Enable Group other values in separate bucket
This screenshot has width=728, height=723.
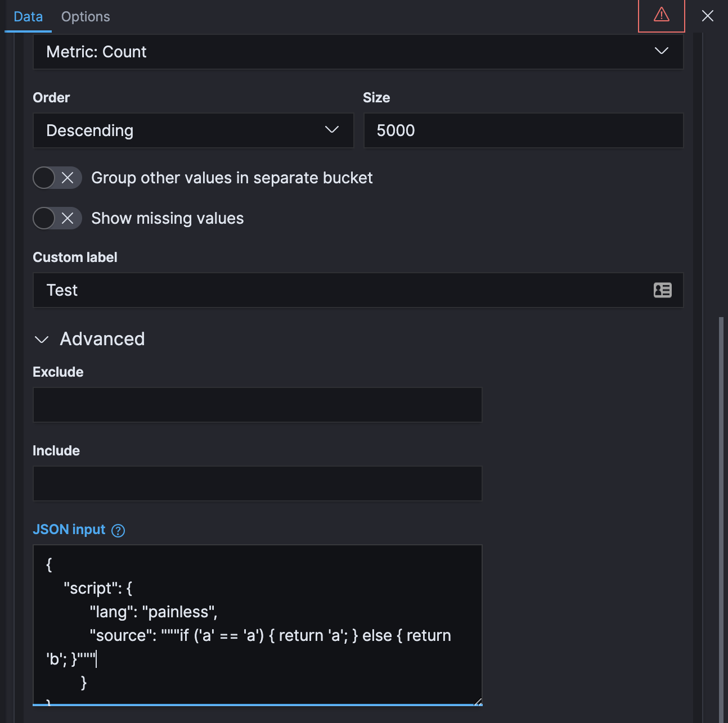click(x=44, y=178)
